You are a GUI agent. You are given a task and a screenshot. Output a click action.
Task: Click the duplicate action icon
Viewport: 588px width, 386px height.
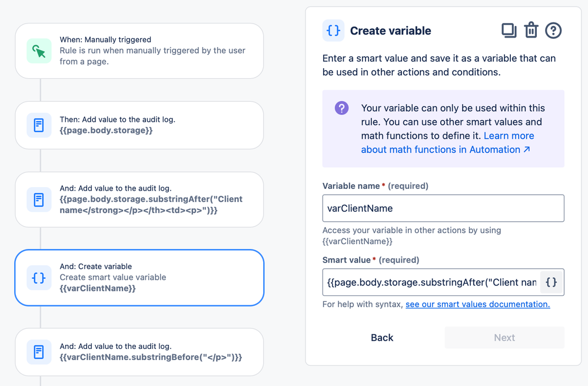509,30
